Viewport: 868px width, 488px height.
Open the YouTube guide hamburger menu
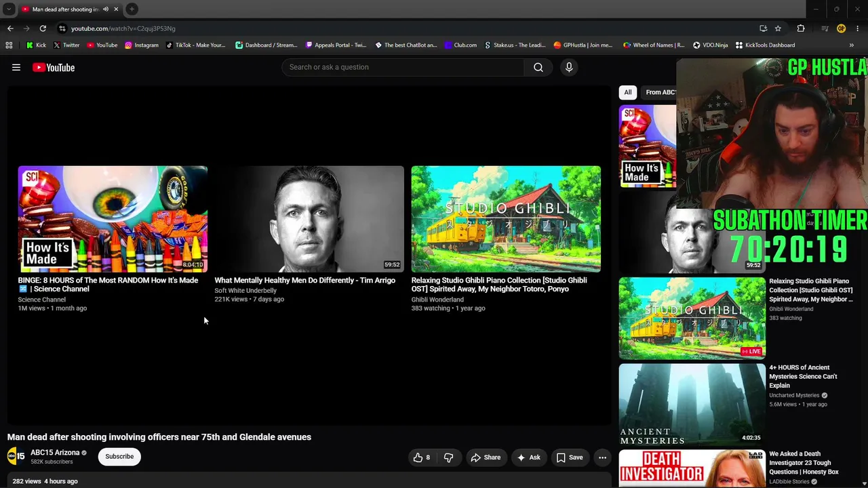pyautogui.click(x=16, y=67)
